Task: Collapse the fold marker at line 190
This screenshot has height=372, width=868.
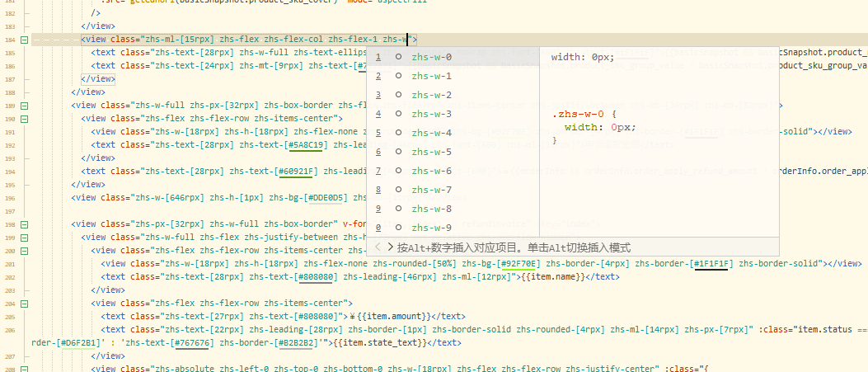Action: coord(24,119)
